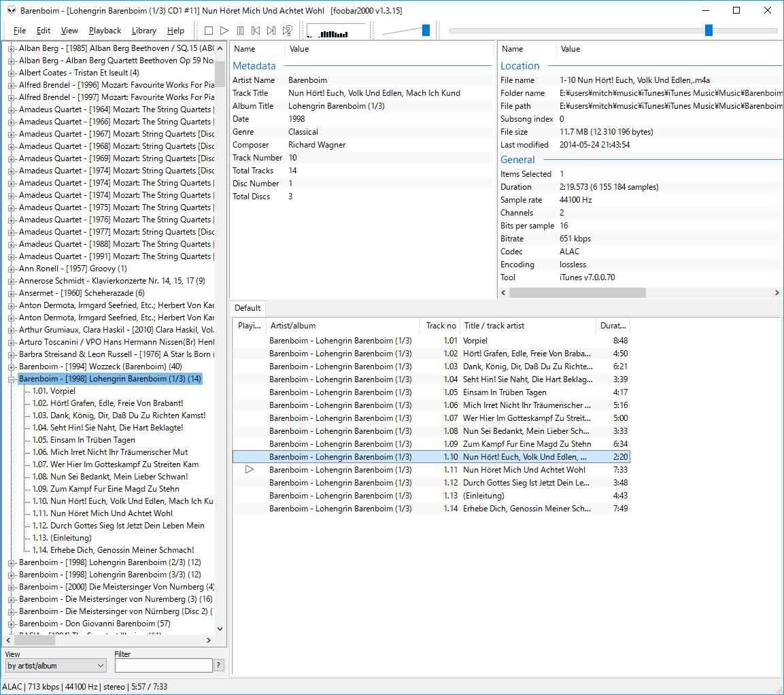The image size is (784, 695).
Task: Click the File name value in Location panel
Action: (x=634, y=80)
